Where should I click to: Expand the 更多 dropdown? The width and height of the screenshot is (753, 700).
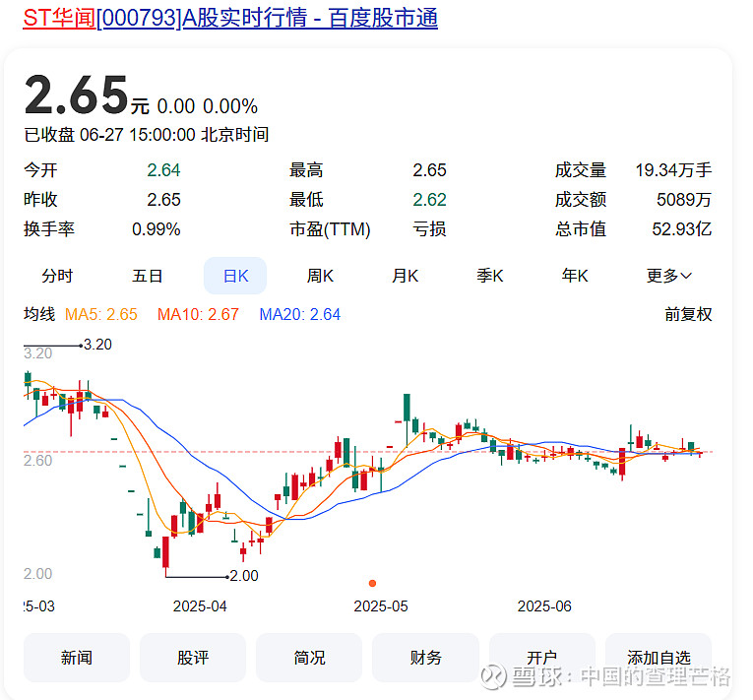click(x=669, y=276)
